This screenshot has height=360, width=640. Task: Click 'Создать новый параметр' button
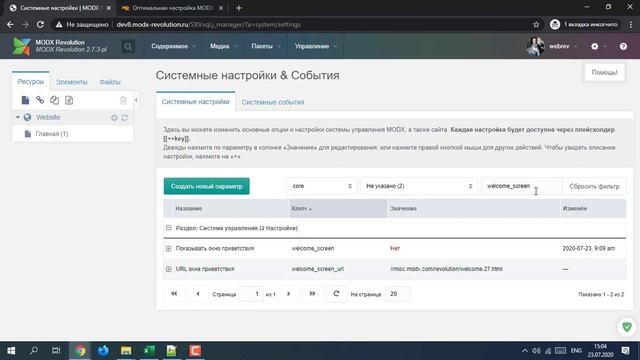point(207,186)
